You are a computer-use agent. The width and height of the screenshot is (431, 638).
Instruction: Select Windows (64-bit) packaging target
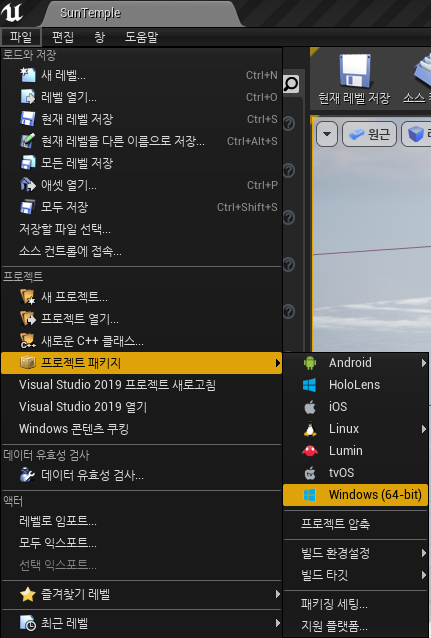click(x=355, y=495)
